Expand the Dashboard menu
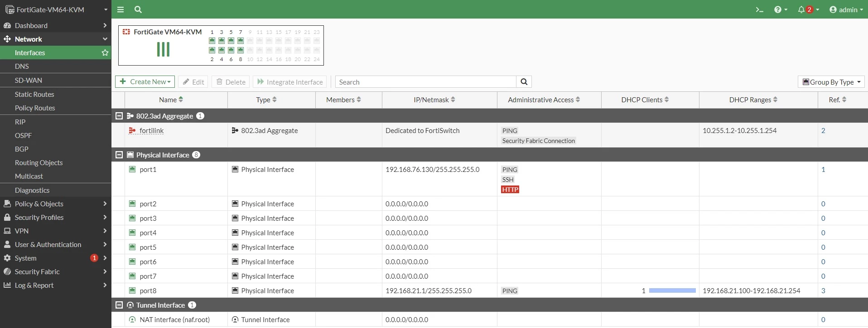Image resolution: width=868 pixels, height=328 pixels. click(56, 25)
